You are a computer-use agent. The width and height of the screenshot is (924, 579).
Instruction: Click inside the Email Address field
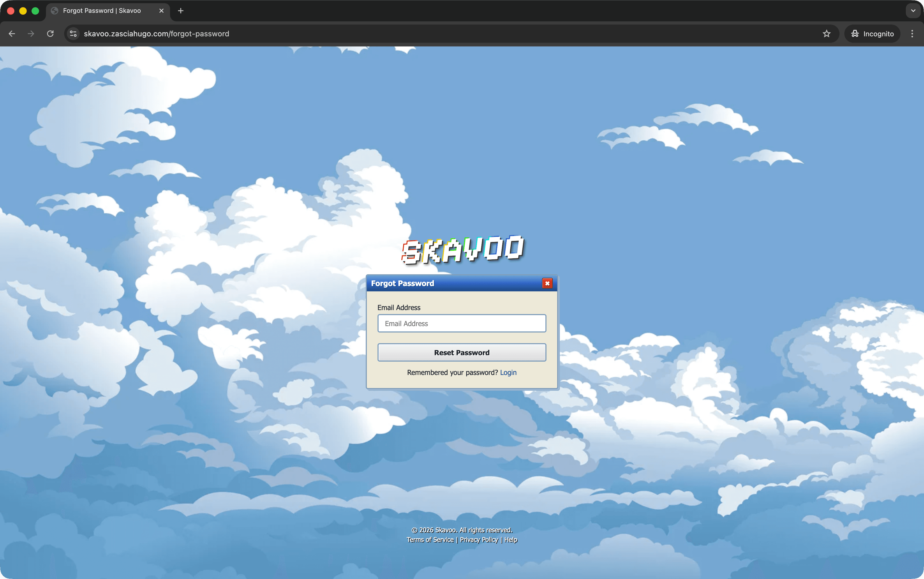(461, 323)
